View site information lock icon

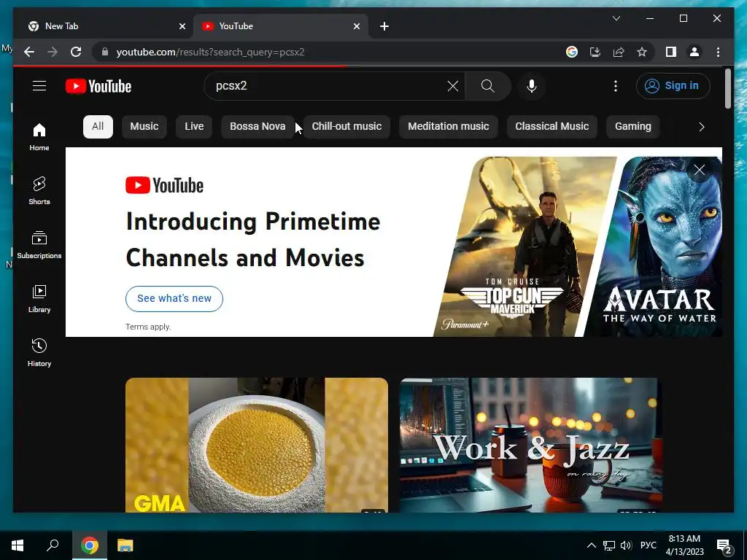[105, 52]
